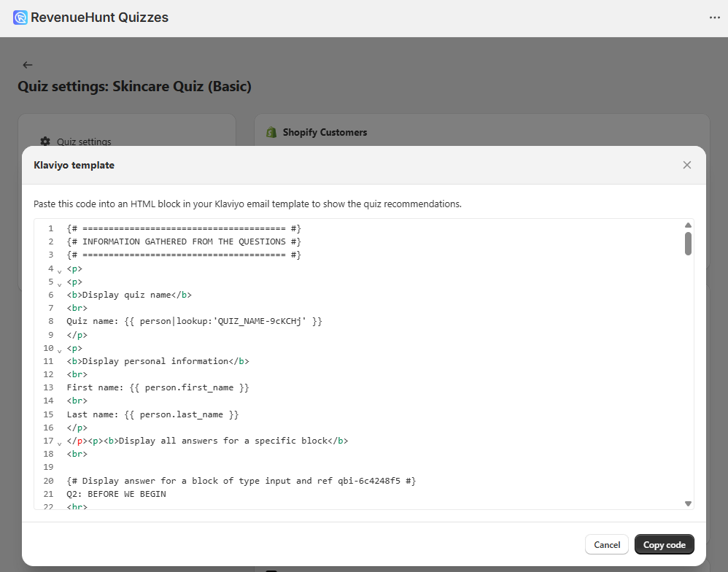
Task: Click the closing </p> tag on line 9
Action: coord(77,335)
